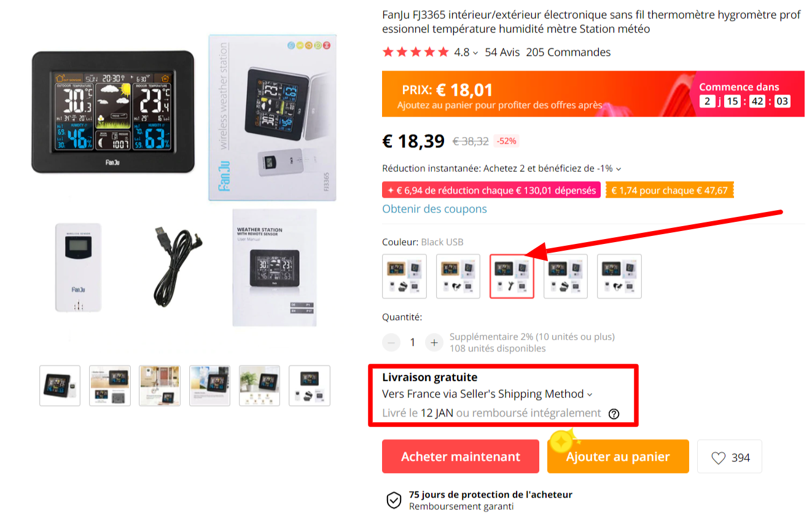
Task: Click the buyer protection shield icon
Action: coord(394,500)
